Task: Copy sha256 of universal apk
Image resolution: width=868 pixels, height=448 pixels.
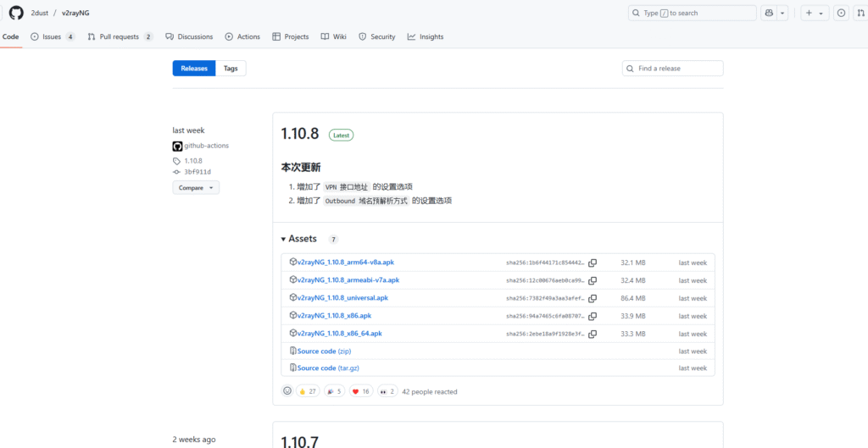Action: pos(593,298)
